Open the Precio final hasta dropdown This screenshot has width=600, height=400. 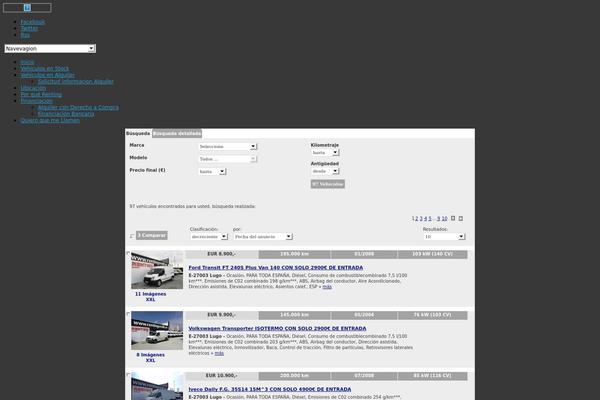point(212,171)
